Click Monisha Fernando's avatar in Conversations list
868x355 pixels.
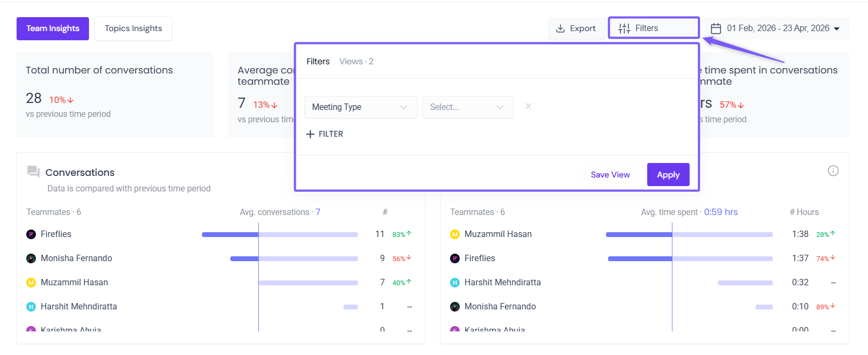(x=31, y=258)
